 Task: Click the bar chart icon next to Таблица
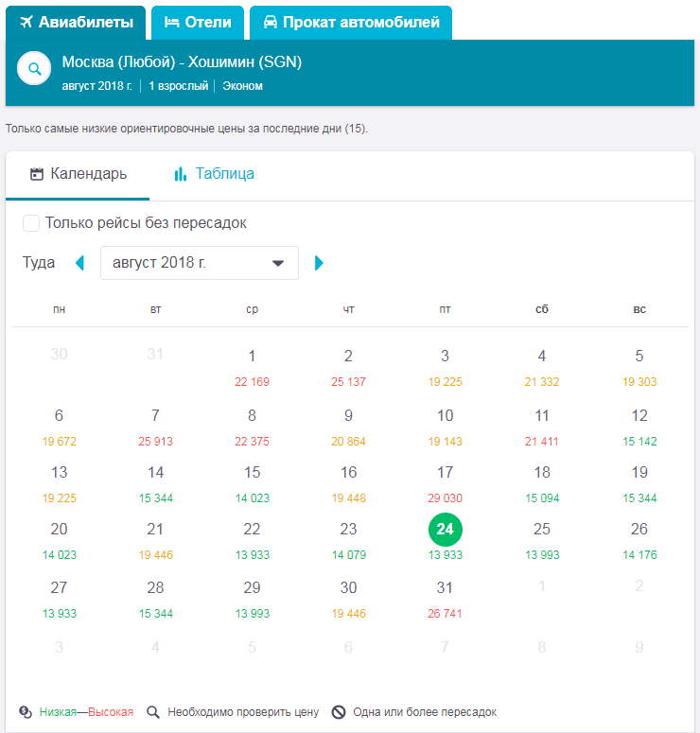(180, 174)
